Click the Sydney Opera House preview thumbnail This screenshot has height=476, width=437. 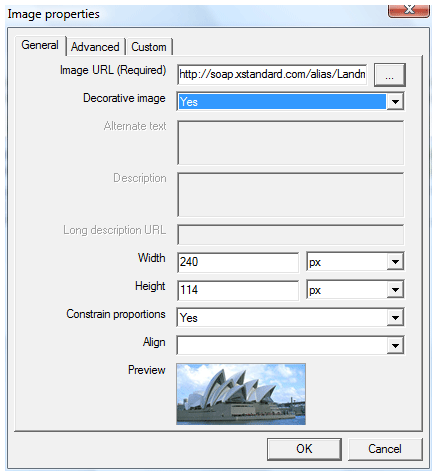[241, 394]
